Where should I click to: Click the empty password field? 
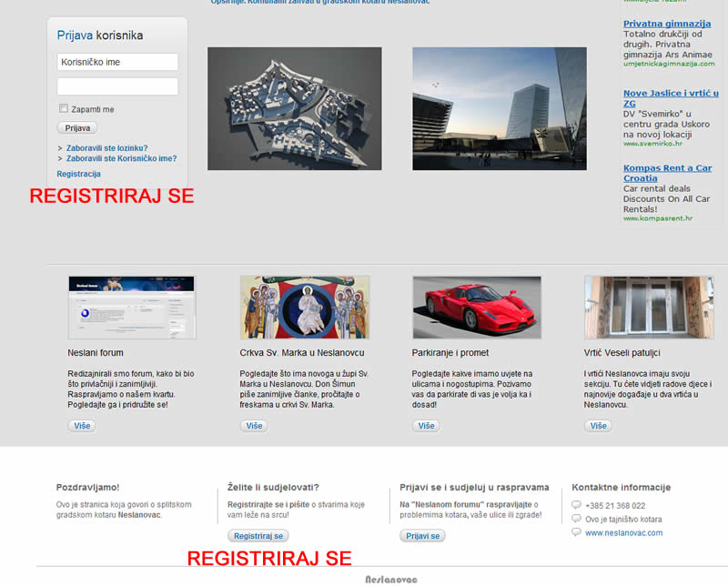117,86
